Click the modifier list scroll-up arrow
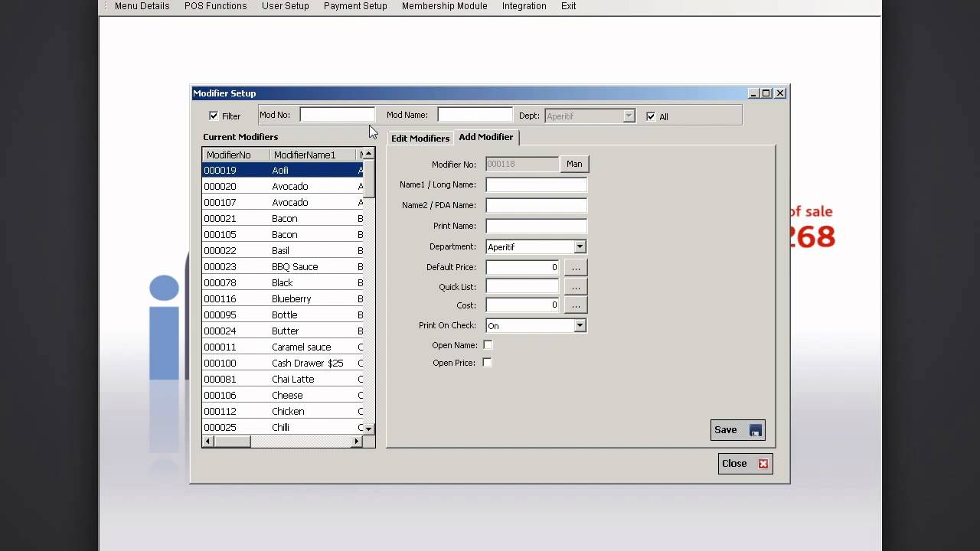 click(369, 154)
